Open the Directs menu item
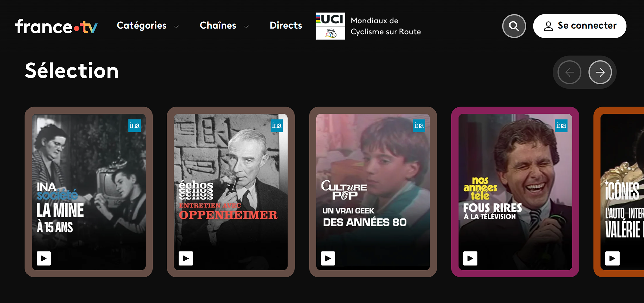 [x=286, y=26]
